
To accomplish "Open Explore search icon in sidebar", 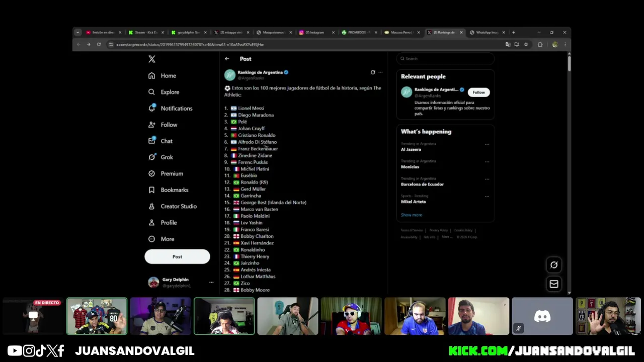I will [151, 92].
